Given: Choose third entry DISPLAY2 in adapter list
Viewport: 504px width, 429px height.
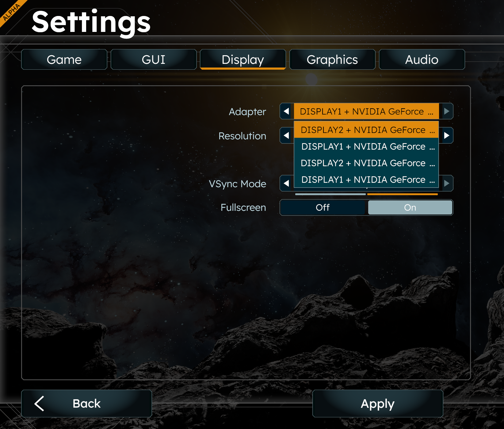Looking at the screenshot, I should pyautogui.click(x=366, y=163).
